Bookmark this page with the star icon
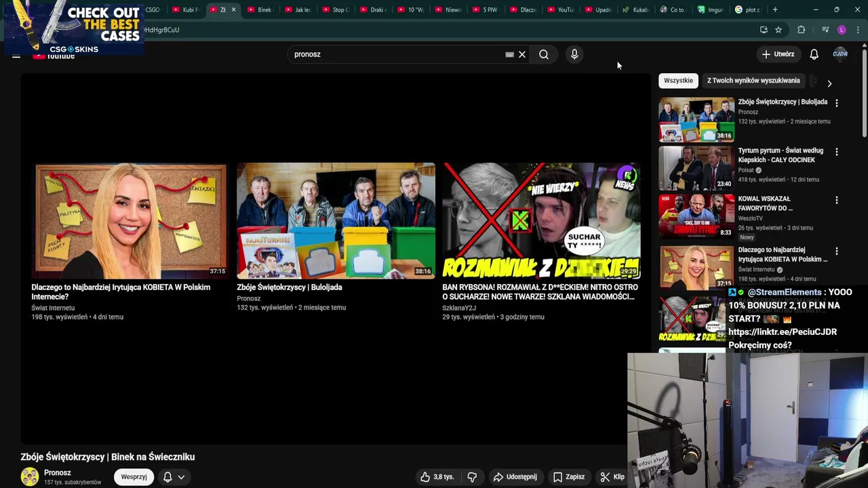This screenshot has width=868, height=488. tap(778, 30)
